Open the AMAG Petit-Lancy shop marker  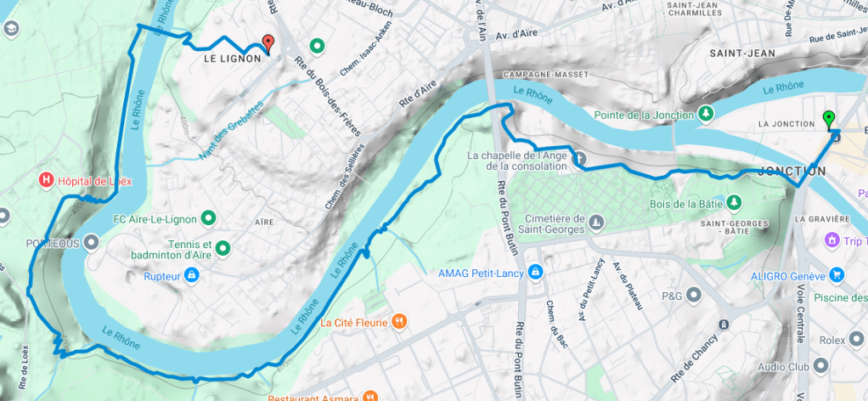coord(534,273)
